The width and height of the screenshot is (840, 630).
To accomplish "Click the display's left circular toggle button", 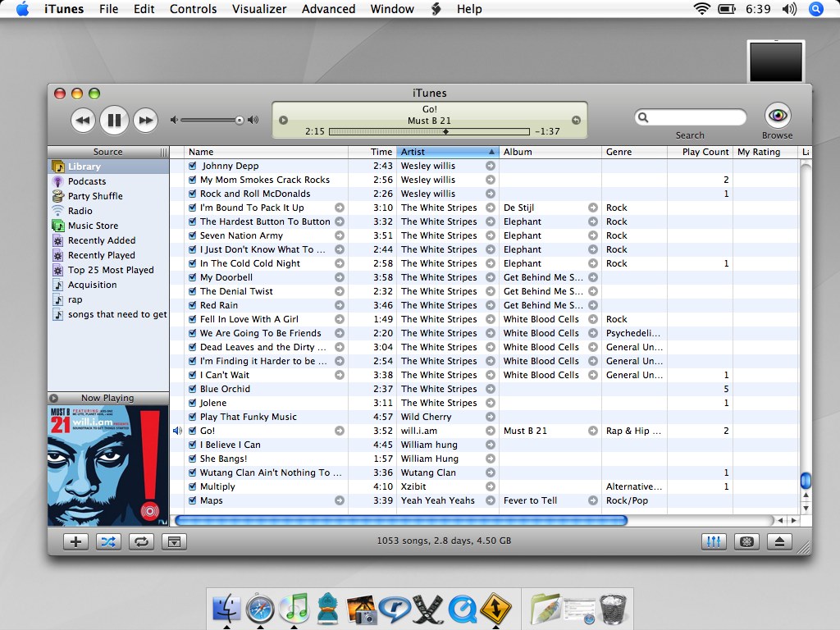I will 283,120.
